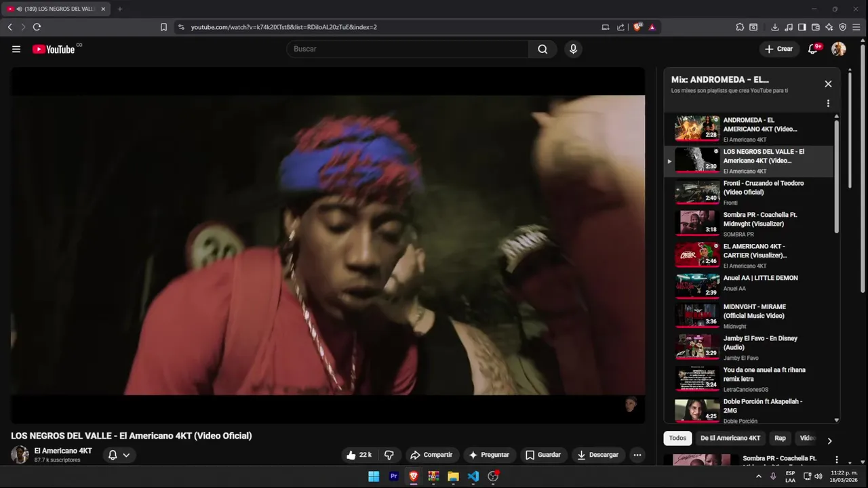
Task: Click the channel watermark on the video
Action: tap(631, 405)
